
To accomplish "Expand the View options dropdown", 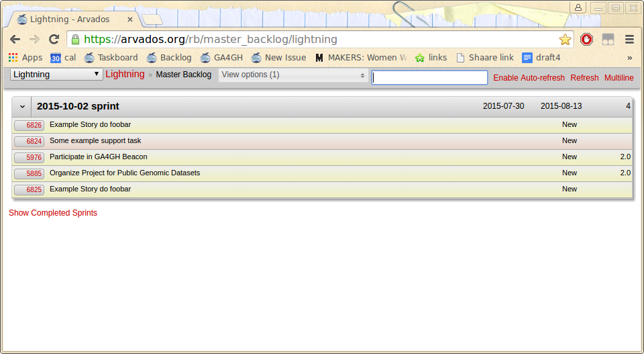I will click(x=293, y=75).
